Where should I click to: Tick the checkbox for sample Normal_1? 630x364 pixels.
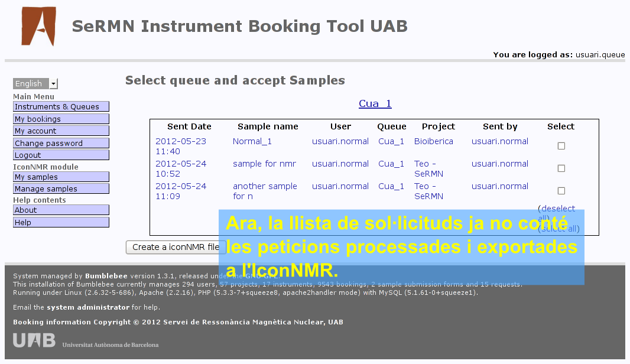click(x=561, y=146)
